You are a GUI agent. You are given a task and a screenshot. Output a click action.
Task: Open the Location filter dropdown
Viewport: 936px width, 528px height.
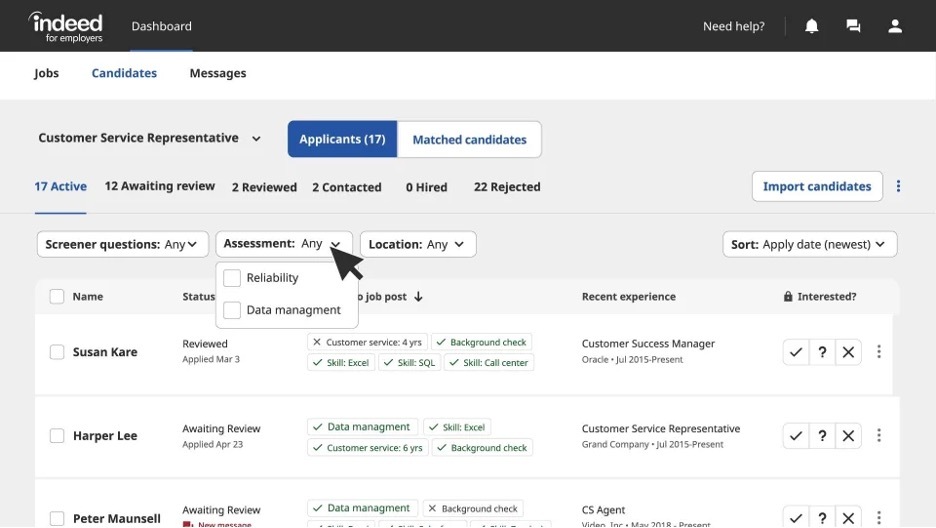pyautogui.click(x=418, y=244)
